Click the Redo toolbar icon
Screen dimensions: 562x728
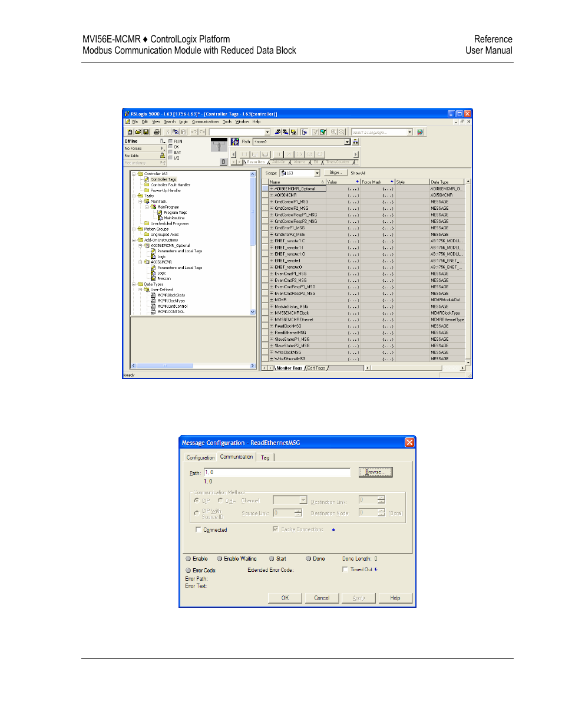202,132
